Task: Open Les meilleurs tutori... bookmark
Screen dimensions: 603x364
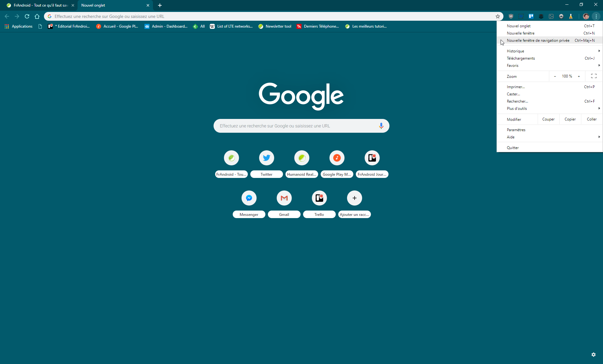Action: 366,26
